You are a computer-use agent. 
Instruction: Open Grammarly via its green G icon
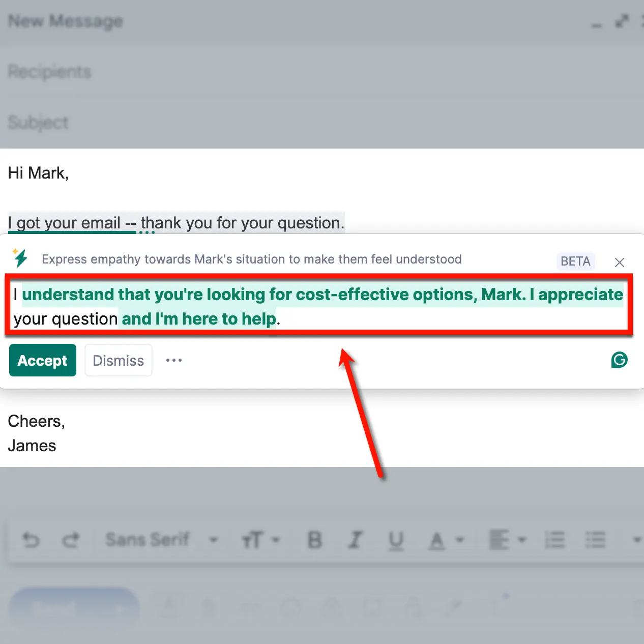click(x=619, y=360)
